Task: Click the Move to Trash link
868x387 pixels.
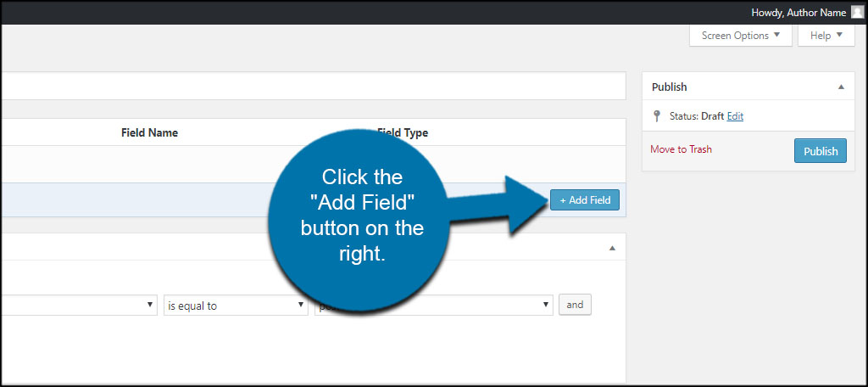Action: point(681,149)
